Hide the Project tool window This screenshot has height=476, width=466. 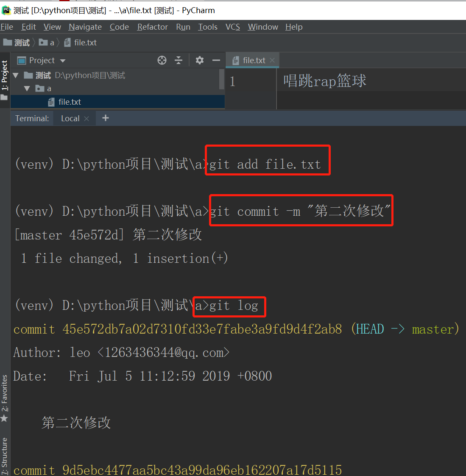pyautogui.click(x=216, y=60)
